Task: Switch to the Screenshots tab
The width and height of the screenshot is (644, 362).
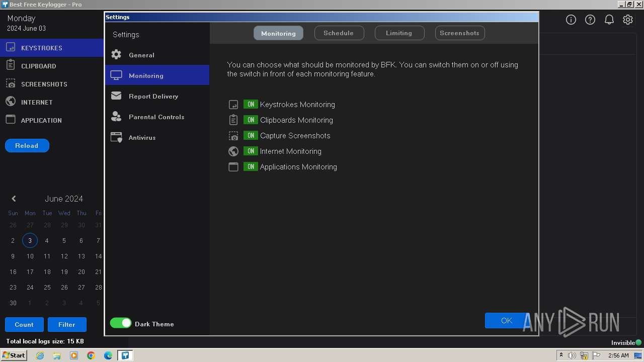Action: tap(459, 33)
